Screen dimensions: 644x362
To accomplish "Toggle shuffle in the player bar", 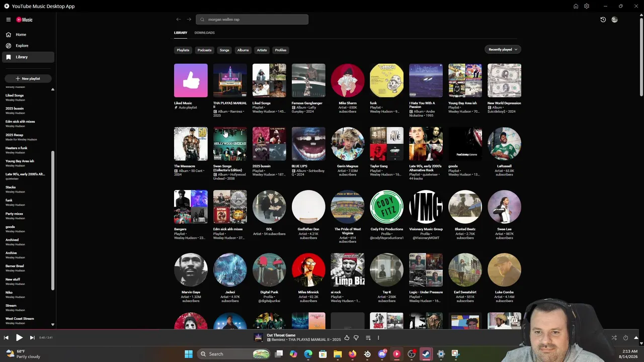I will tap(614, 338).
